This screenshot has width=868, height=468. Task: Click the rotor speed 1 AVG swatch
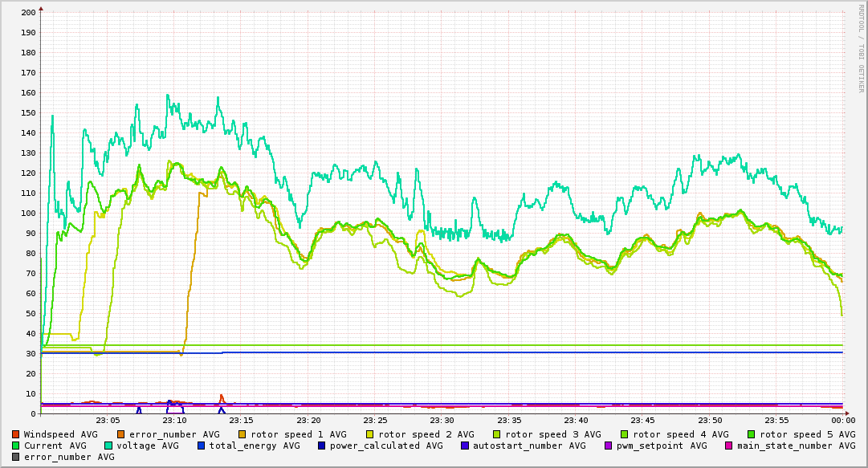click(x=254, y=434)
